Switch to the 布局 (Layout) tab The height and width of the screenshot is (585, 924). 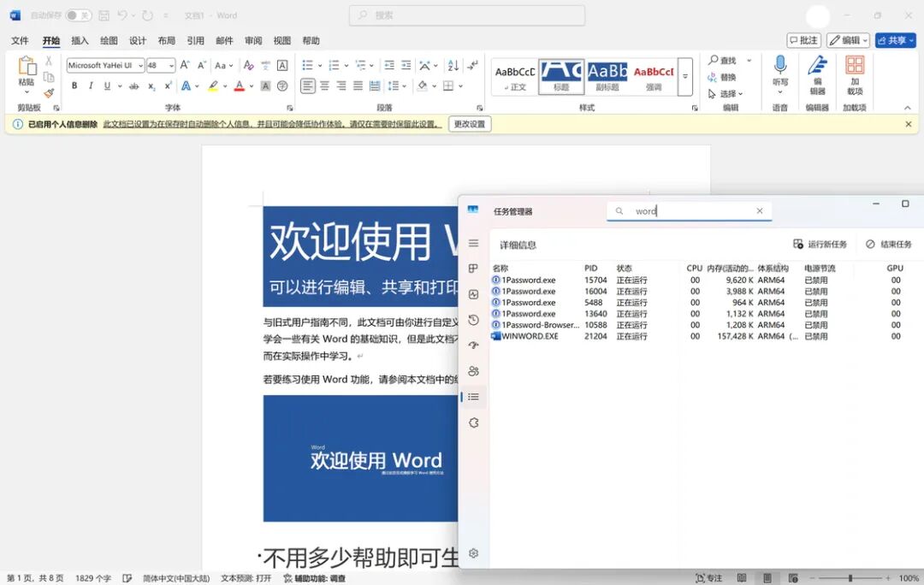(166, 41)
